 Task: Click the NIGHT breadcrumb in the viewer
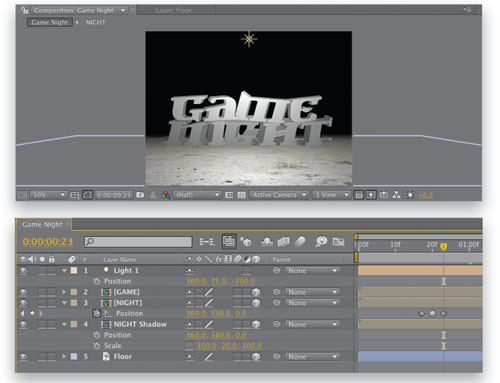click(95, 22)
